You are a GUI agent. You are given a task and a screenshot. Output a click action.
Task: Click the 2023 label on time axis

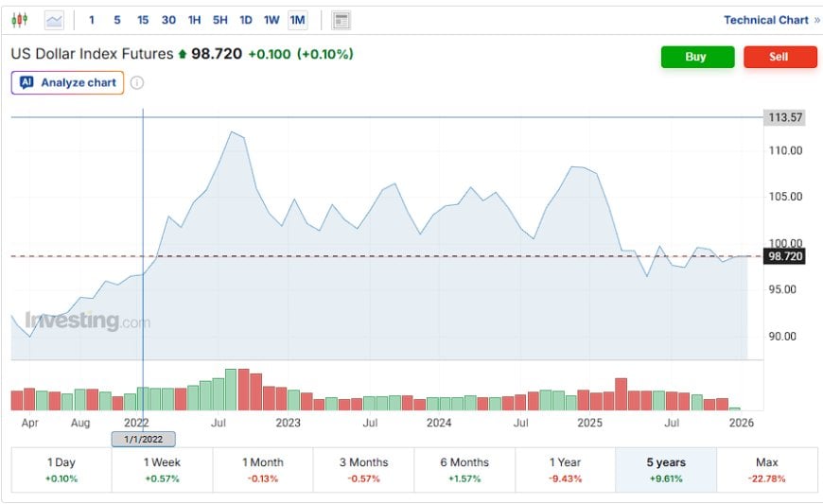(289, 423)
